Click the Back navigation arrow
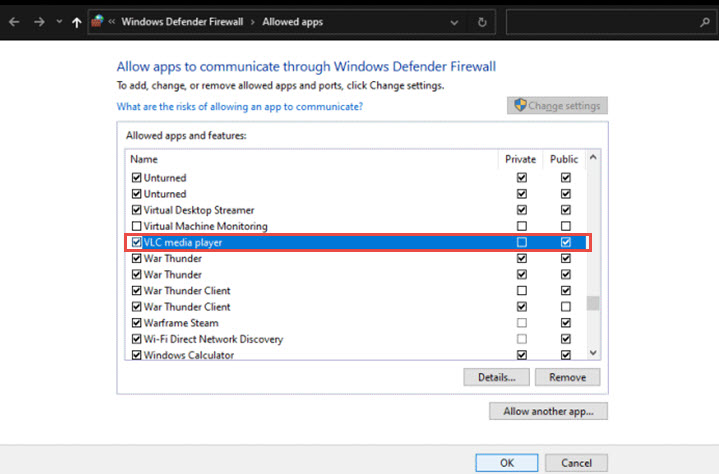 pos(14,21)
